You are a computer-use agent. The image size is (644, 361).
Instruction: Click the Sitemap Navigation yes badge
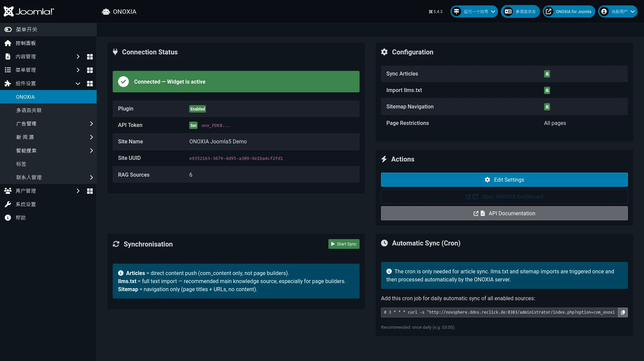point(547,107)
